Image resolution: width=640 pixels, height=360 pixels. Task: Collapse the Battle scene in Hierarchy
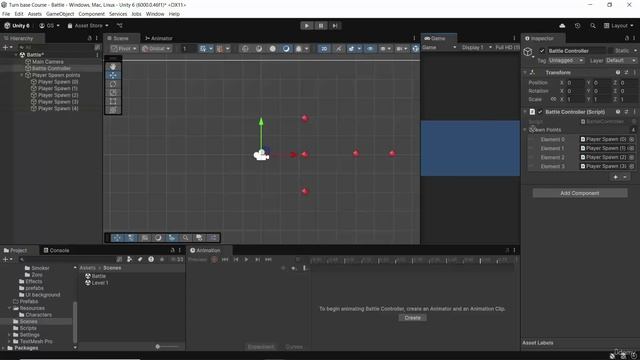16,55
